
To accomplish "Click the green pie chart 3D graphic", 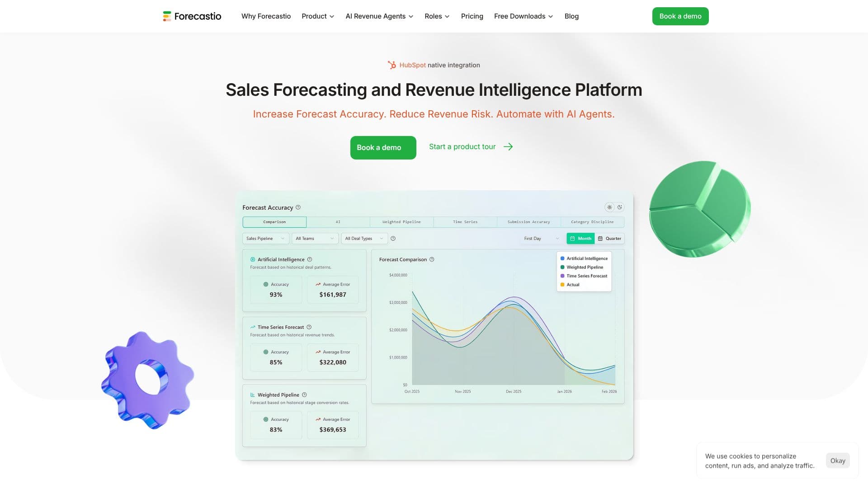I will click(x=700, y=209).
